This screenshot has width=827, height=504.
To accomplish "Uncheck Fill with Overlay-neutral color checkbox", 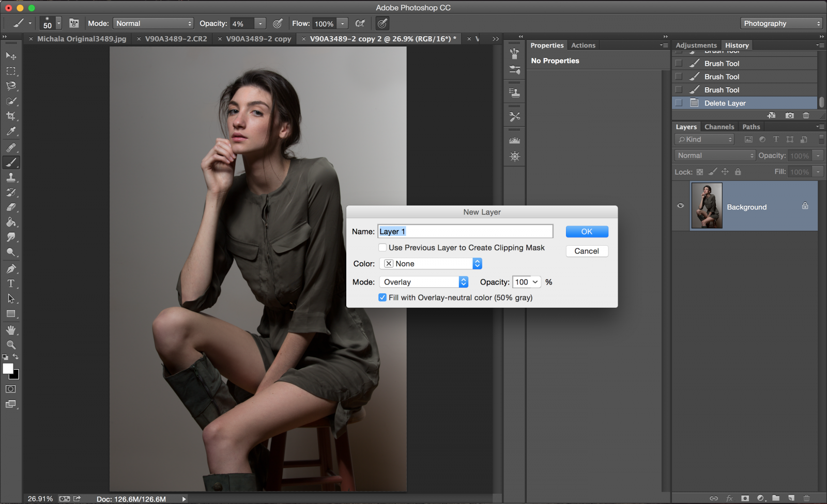I will point(382,297).
